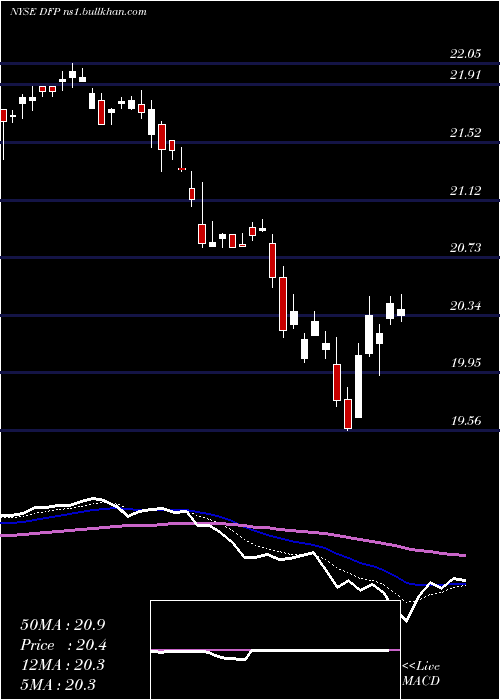This screenshot has height=700, width=500.
Task: Click the 50MA : 20.9 readout
Action: click(62, 625)
